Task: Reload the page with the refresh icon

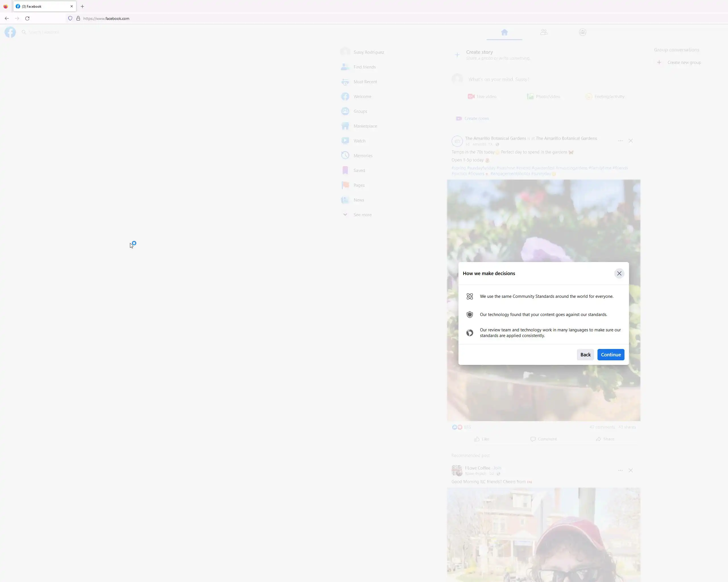Action: click(x=27, y=18)
